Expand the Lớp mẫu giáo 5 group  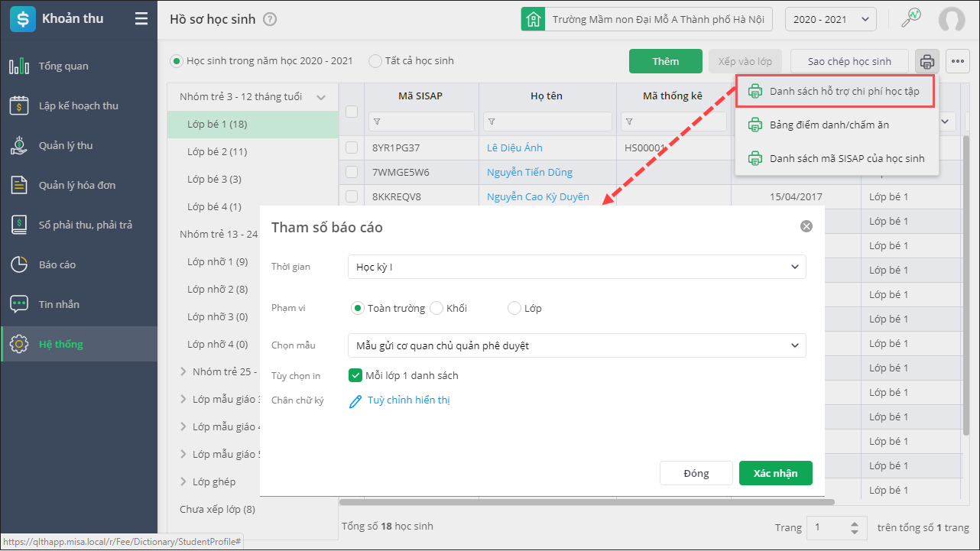click(183, 454)
